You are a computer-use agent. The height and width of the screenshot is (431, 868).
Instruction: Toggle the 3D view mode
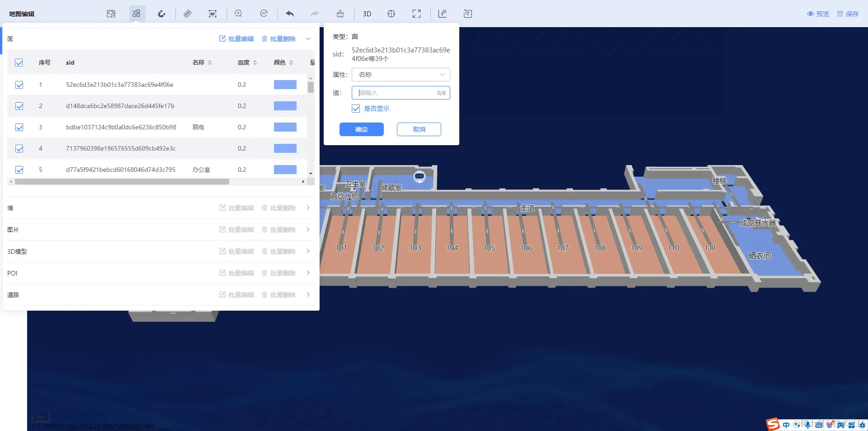367,14
